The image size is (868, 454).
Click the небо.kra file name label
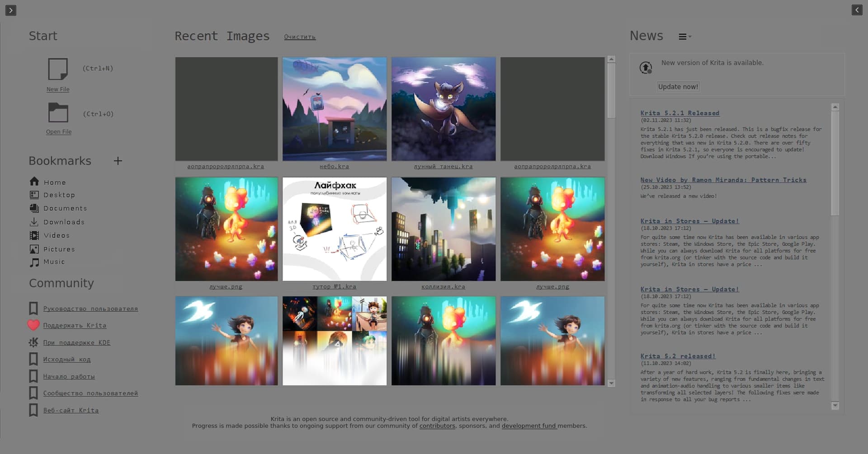[x=334, y=167]
